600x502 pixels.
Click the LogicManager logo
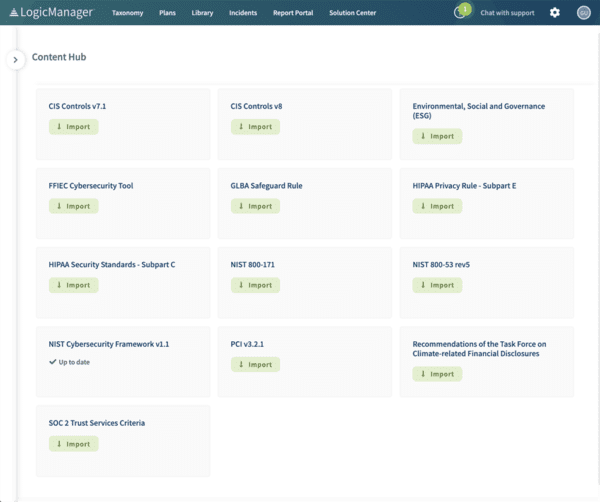[51, 12]
